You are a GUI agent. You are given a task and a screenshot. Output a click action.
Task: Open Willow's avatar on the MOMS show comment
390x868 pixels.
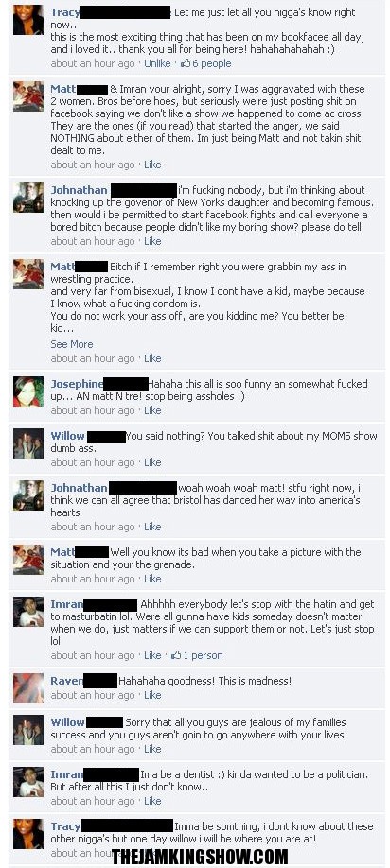(28, 443)
